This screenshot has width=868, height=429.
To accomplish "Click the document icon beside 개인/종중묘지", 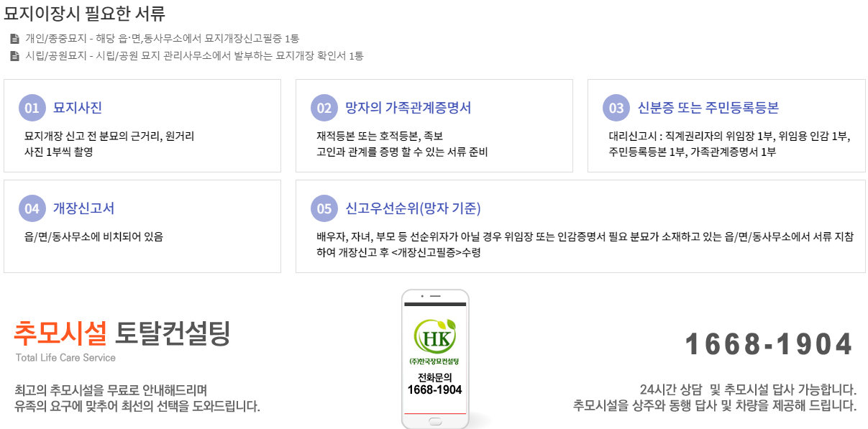I will click(x=14, y=39).
